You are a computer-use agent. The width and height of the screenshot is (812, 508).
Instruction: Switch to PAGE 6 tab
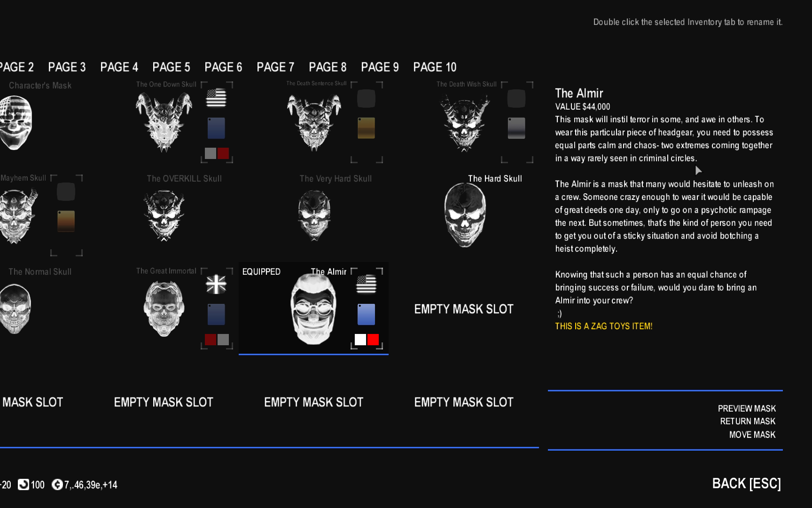223,67
